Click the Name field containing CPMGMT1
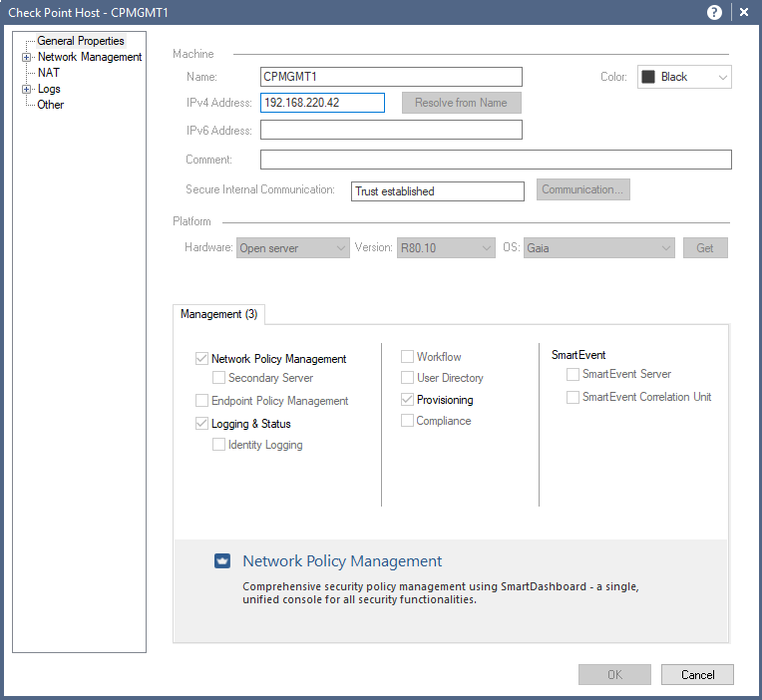The height and width of the screenshot is (700, 762). click(x=391, y=77)
